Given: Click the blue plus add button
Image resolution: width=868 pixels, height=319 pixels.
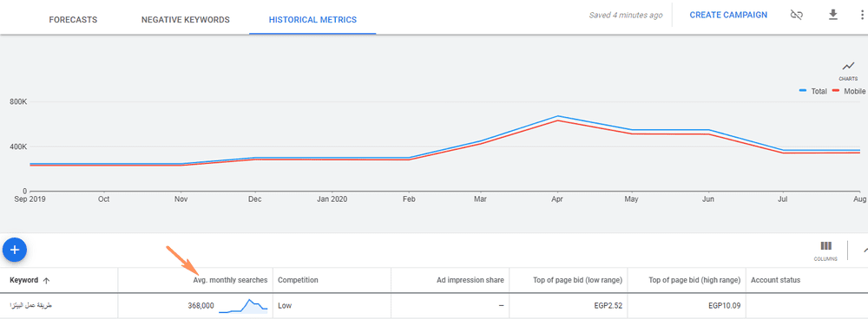Looking at the screenshot, I should [15, 250].
